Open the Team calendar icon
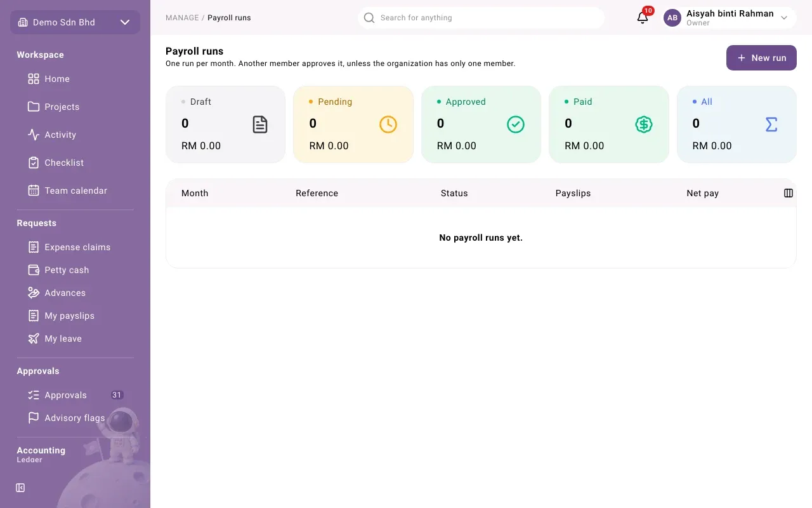Viewport: 812px width, 508px height. pyautogui.click(x=34, y=190)
